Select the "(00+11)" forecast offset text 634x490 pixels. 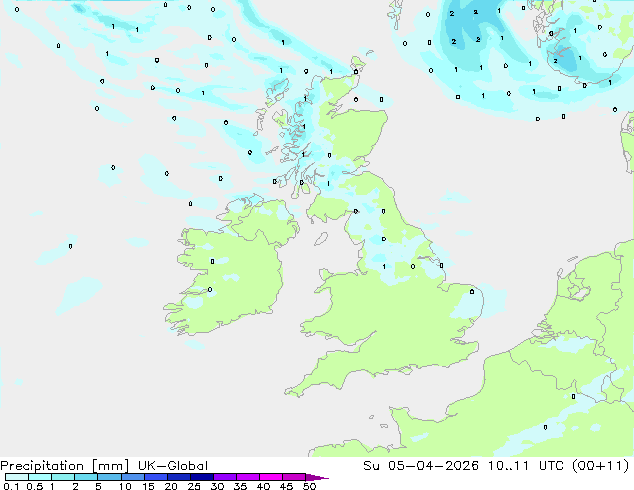pos(602,466)
